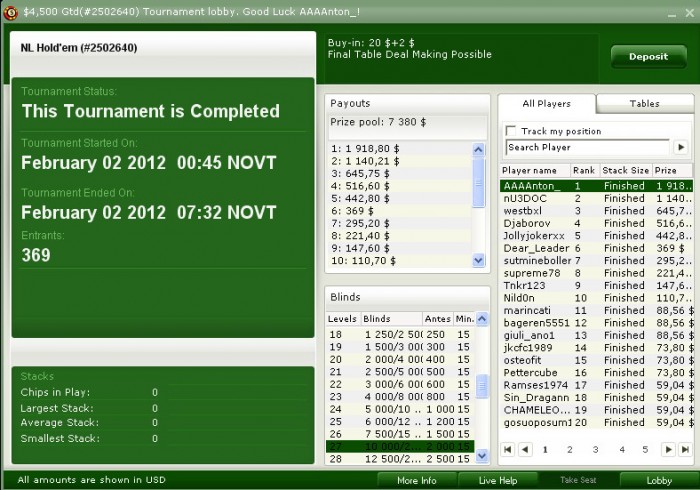Select player Ramses1974 in list
Image resolution: width=700 pixels, height=490 pixels.
pos(596,385)
